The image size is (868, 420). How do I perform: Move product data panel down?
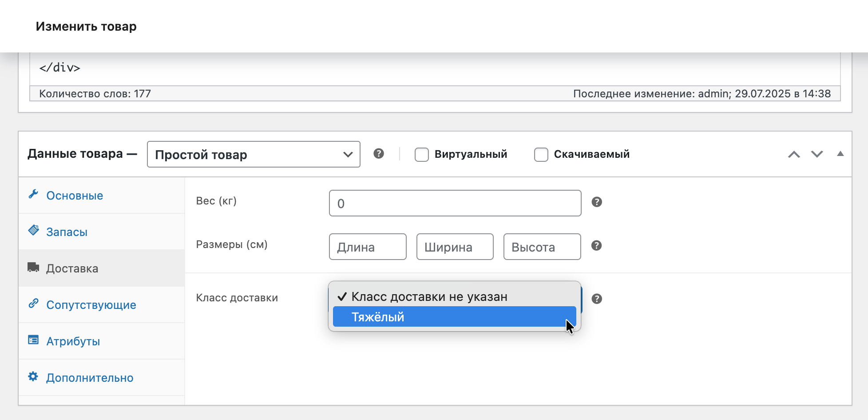point(817,154)
